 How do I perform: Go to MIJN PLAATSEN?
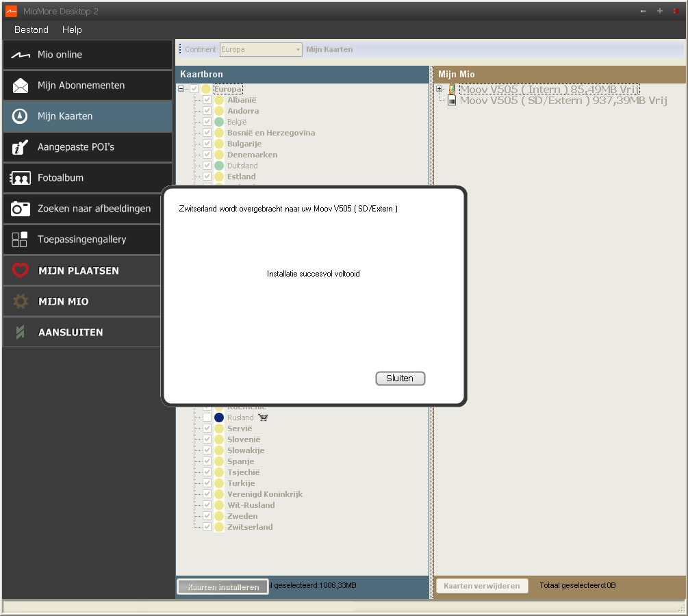(81, 271)
